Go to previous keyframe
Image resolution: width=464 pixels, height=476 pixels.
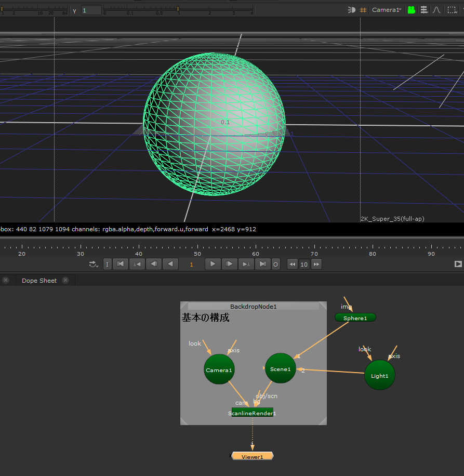pos(137,265)
